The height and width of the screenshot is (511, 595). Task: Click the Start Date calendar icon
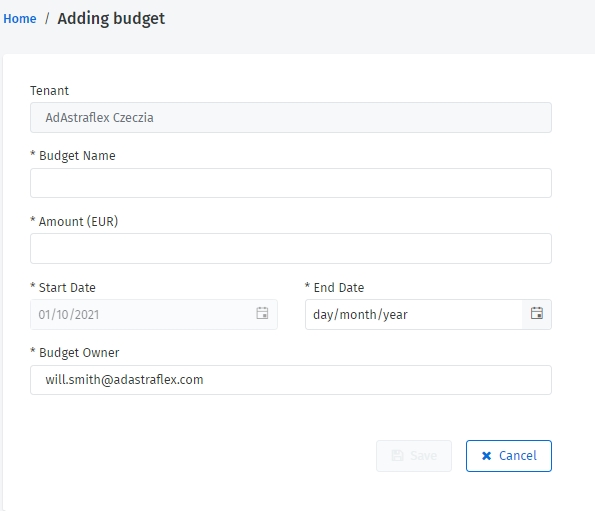[262, 313]
